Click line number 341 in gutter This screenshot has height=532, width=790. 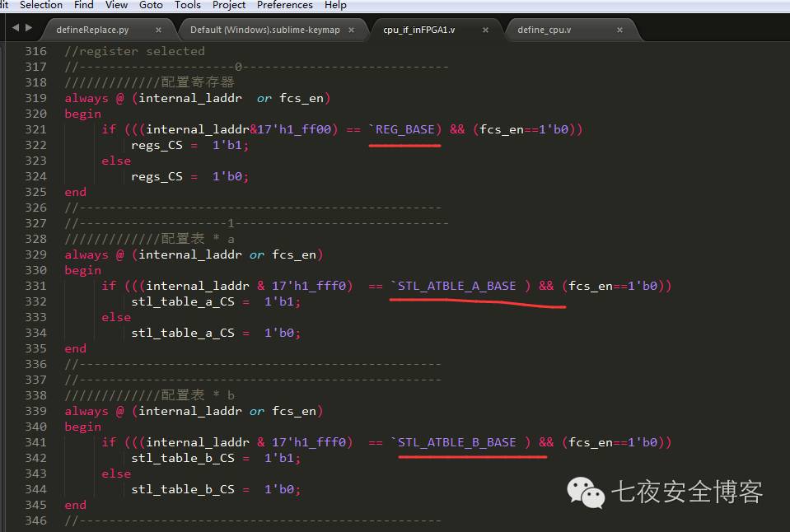(35, 442)
